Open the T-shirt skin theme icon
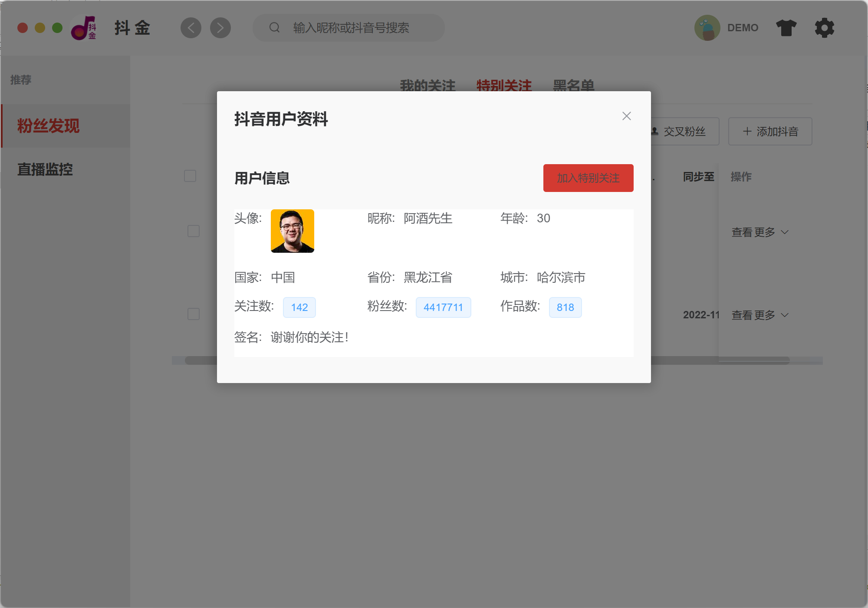 786,28
